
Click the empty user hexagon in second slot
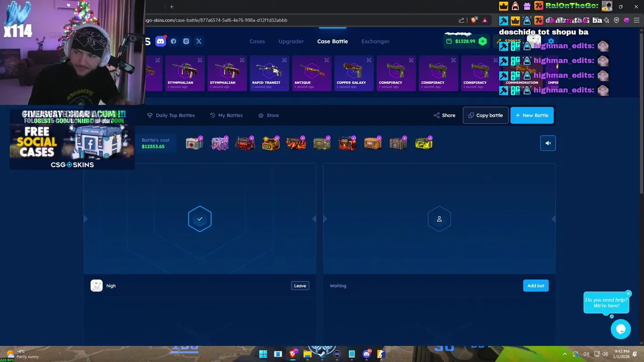point(439,219)
